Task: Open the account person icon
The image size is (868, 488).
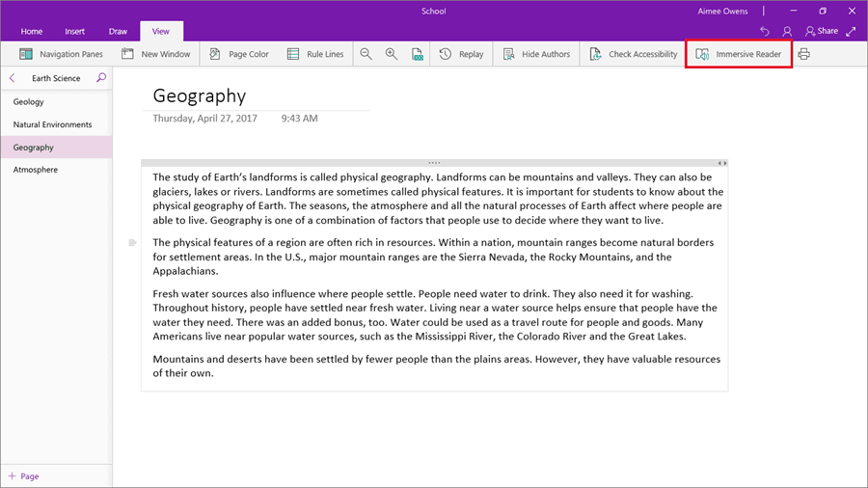Action: (787, 32)
